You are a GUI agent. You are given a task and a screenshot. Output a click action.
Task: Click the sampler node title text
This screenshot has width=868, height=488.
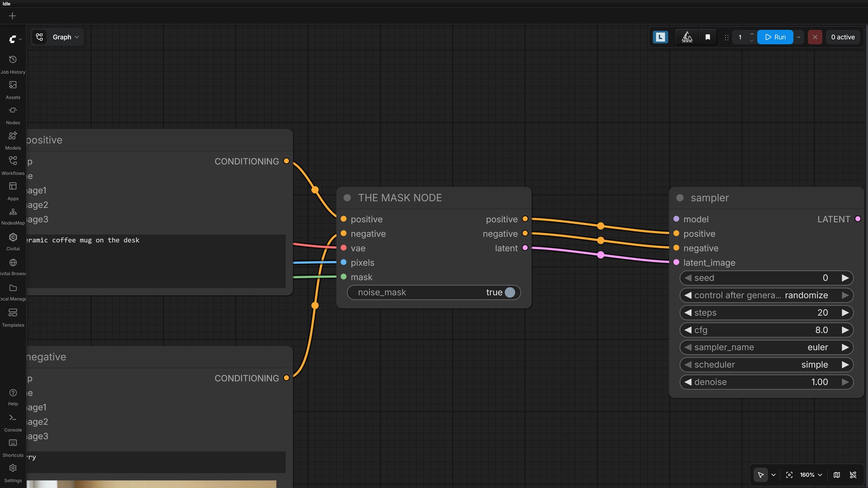coord(709,198)
